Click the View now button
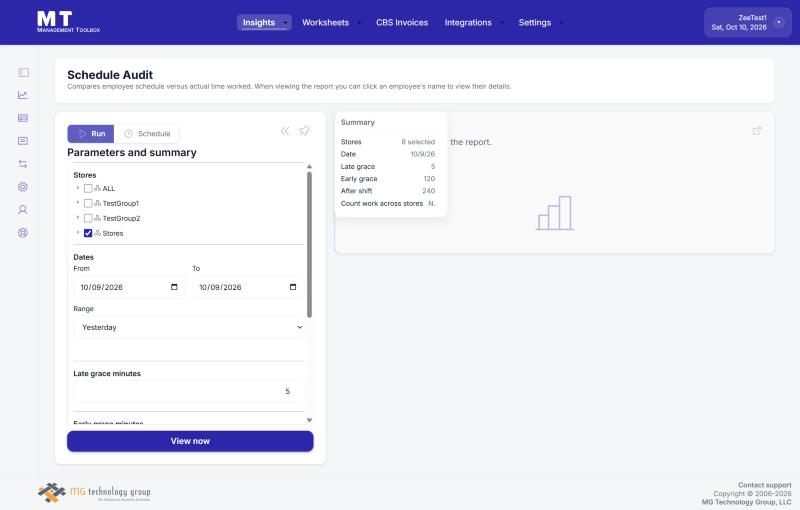This screenshot has width=800, height=510. [190, 441]
